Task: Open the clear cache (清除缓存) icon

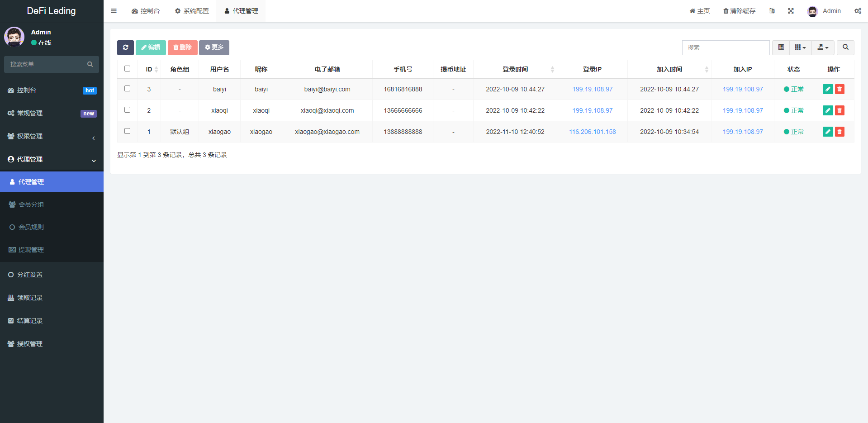Action: (x=739, y=10)
